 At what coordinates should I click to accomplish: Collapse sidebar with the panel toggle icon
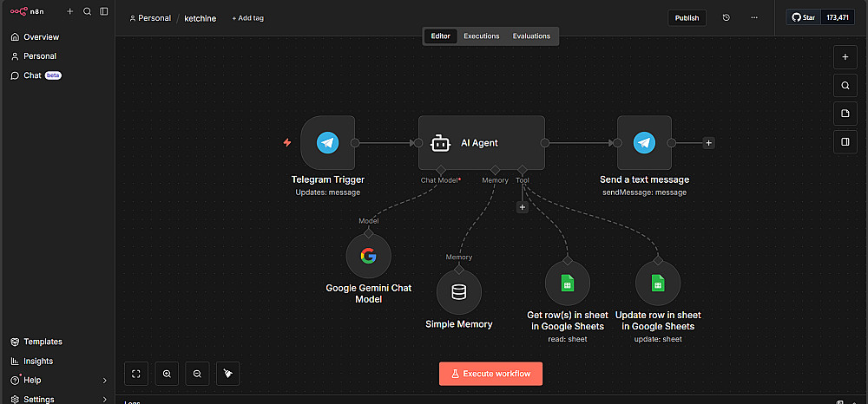pyautogui.click(x=103, y=11)
